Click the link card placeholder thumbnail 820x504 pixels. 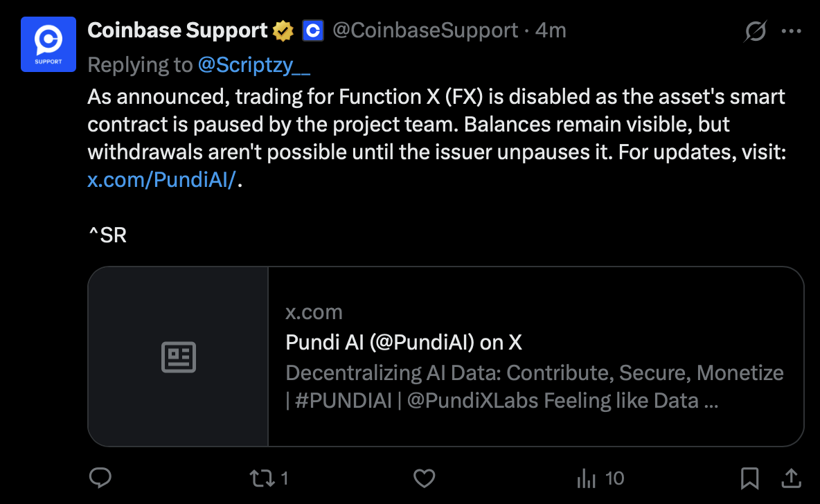[x=179, y=357]
